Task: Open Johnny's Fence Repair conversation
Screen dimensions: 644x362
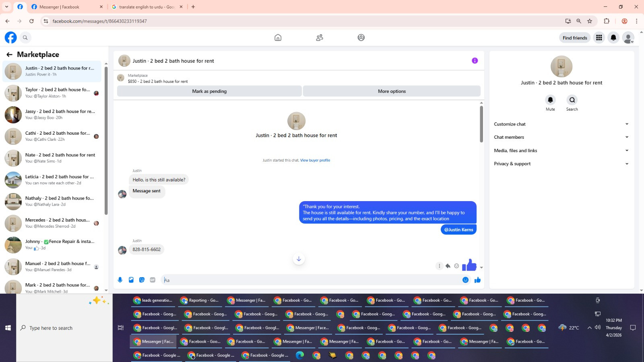Action: point(52,245)
